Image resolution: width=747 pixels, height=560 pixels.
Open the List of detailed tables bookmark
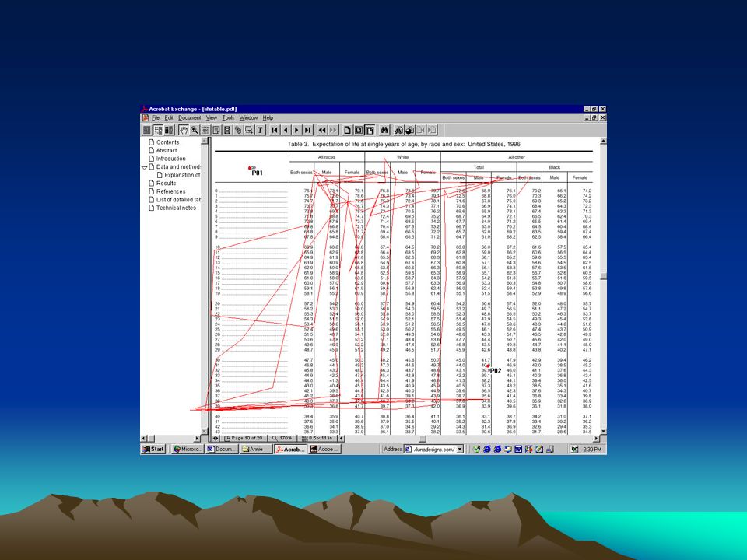tap(179, 200)
